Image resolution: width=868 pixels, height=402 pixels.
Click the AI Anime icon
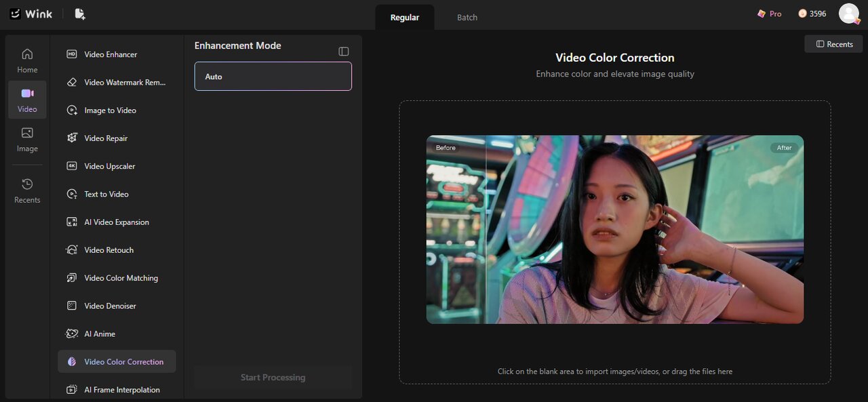click(x=72, y=334)
